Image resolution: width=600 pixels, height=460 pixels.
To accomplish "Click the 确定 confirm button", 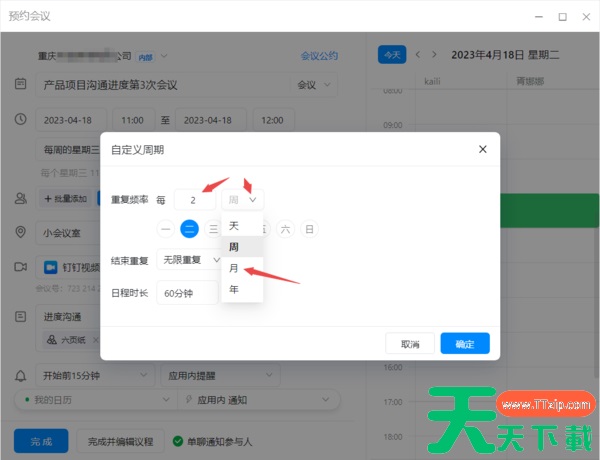I will 465,343.
